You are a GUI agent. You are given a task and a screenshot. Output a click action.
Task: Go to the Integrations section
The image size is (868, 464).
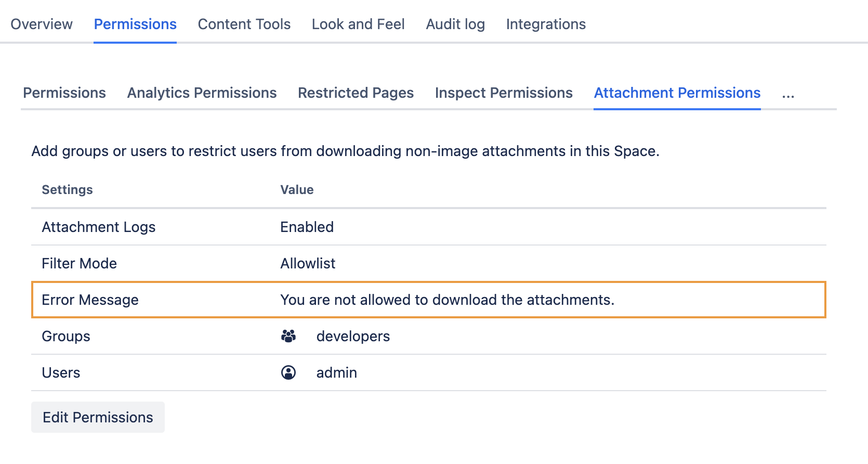[546, 24]
